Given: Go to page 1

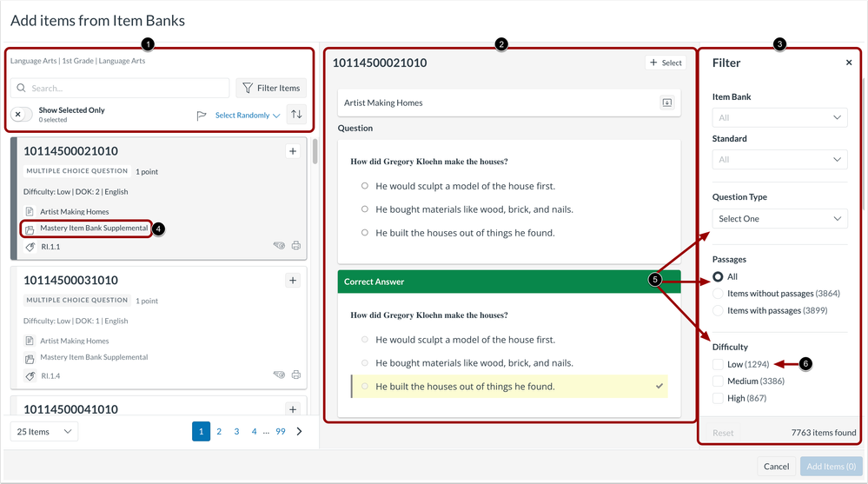Looking at the screenshot, I should click(x=201, y=431).
